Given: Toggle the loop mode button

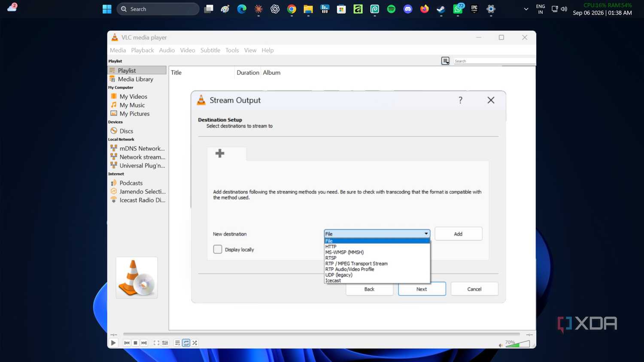Looking at the screenshot, I should click(186, 343).
